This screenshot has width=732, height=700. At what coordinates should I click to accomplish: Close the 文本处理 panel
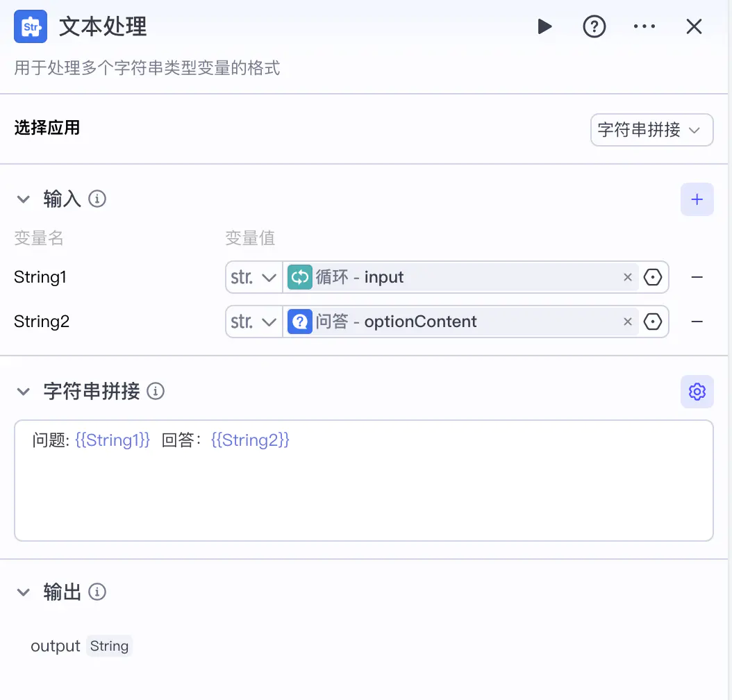click(694, 26)
